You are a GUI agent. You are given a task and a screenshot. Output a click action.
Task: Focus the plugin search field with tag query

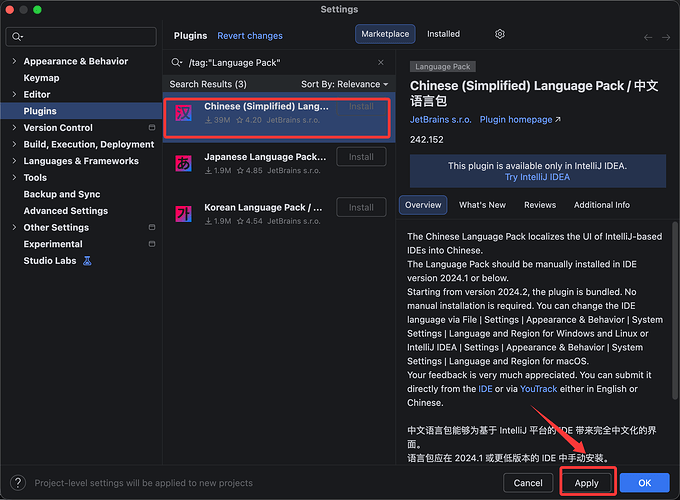click(278, 62)
